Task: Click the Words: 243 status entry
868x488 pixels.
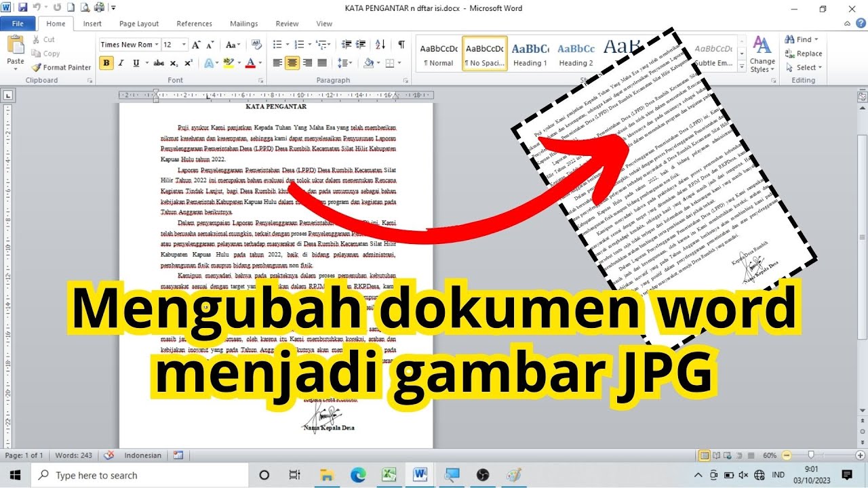Action: coord(73,455)
